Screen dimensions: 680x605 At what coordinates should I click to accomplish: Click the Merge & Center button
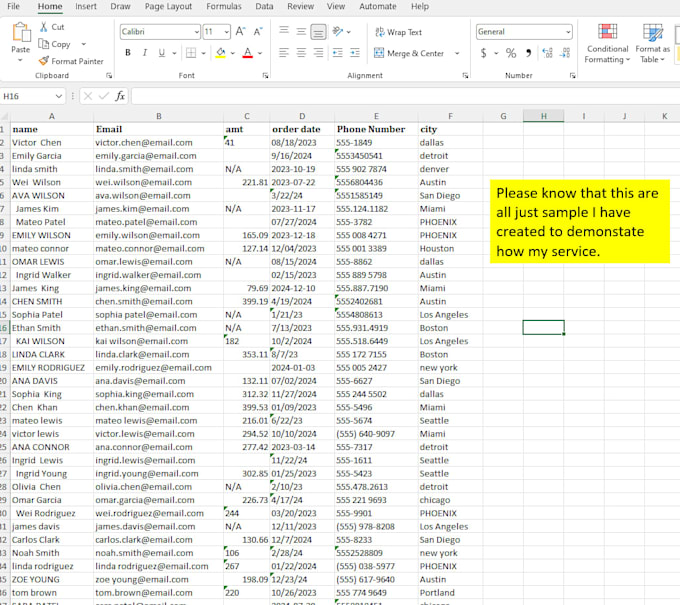point(409,53)
